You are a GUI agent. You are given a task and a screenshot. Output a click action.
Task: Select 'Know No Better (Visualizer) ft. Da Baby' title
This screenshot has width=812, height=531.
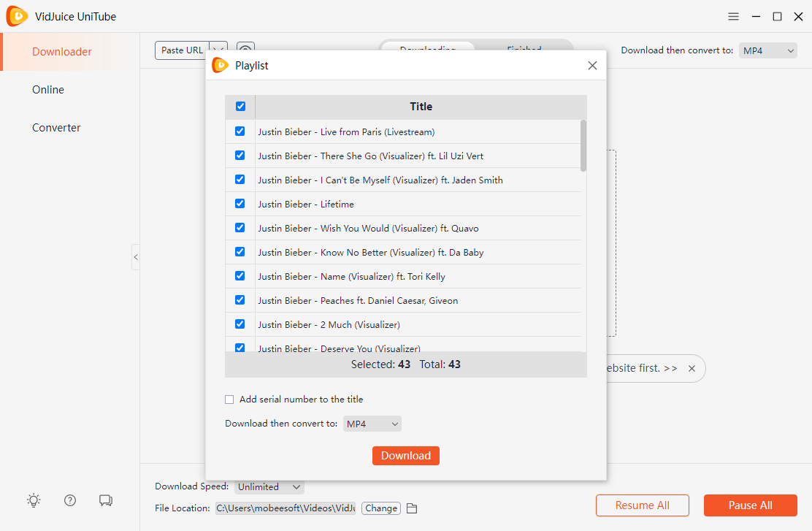(371, 253)
